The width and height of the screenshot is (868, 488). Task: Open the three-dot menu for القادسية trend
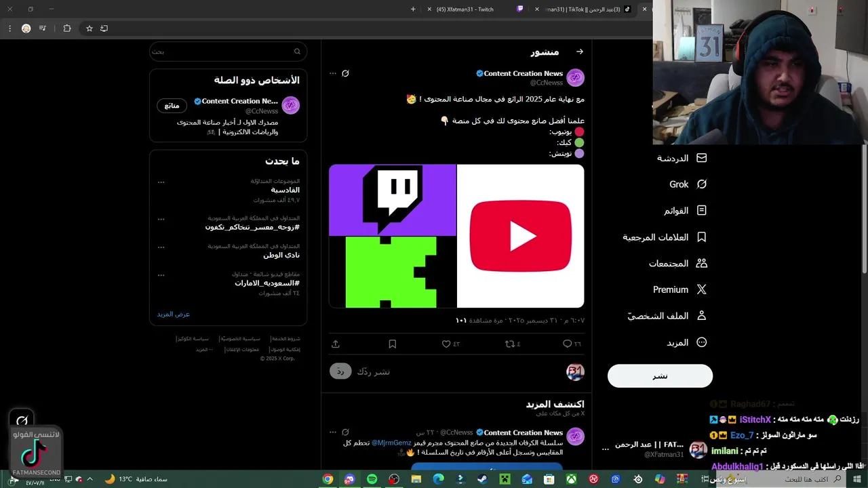pos(161,182)
